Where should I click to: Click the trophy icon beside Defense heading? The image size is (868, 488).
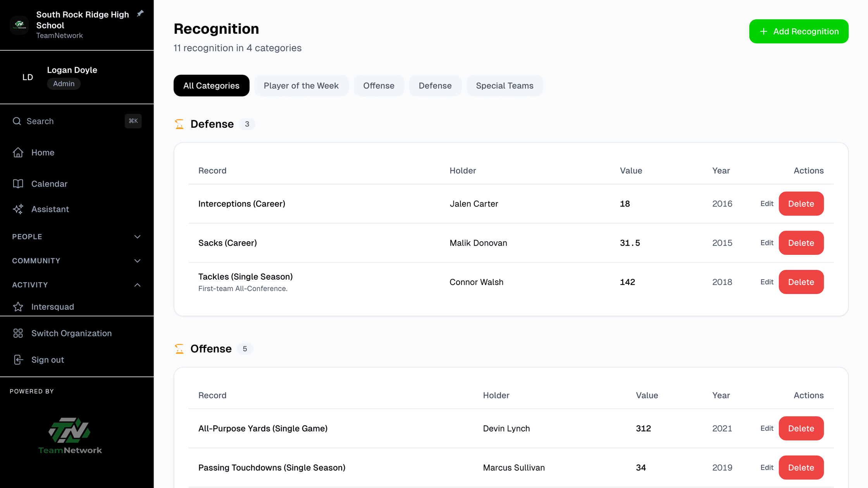(x=179, y=124)
